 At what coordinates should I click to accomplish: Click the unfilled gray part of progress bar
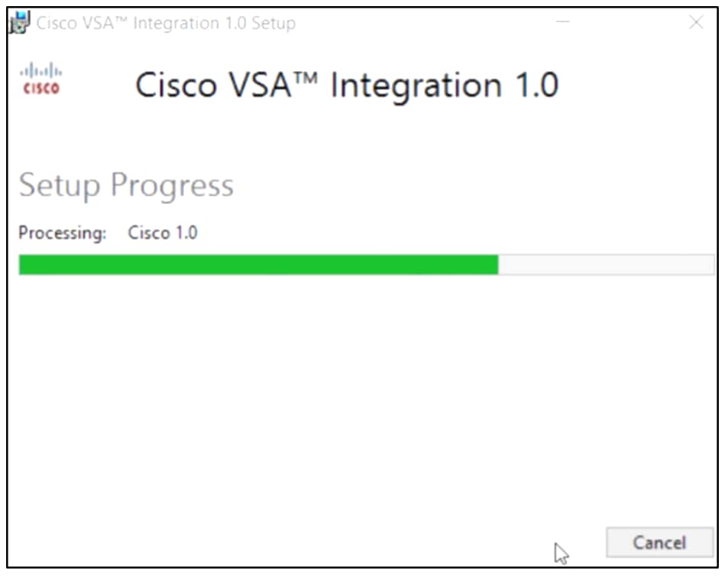(607, 264)
